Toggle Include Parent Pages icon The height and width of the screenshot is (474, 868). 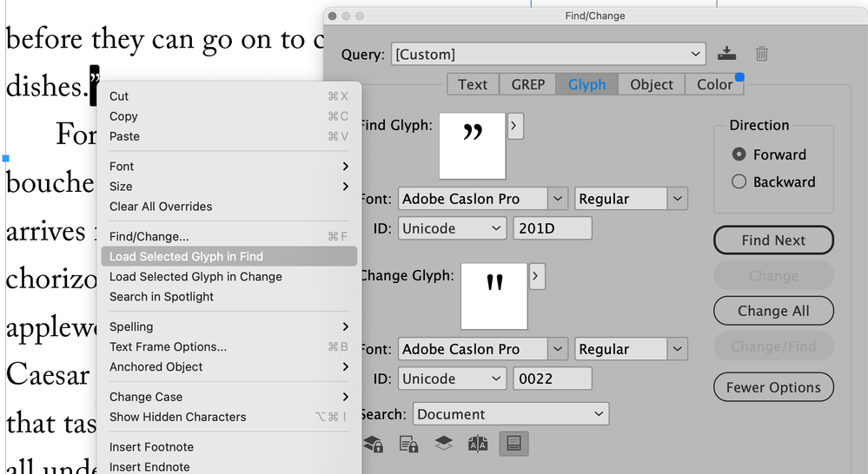[x=478, y=444]
